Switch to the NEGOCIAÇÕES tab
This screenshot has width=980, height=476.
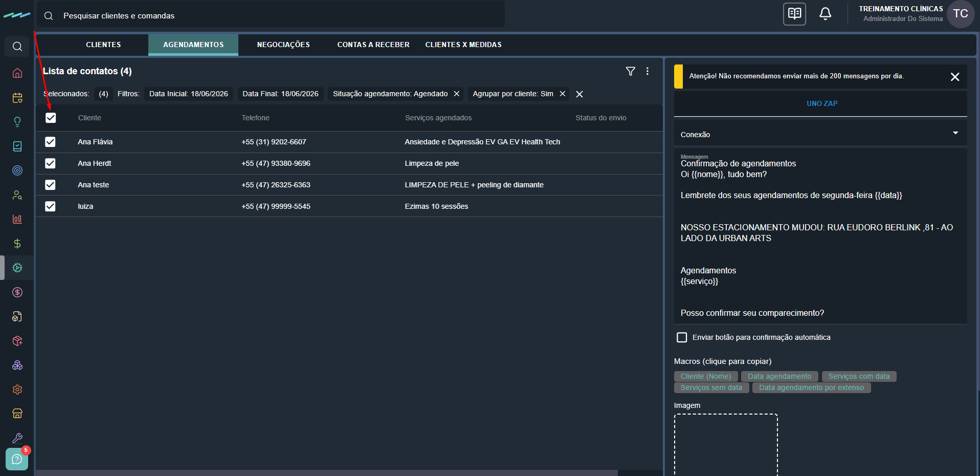283,45
